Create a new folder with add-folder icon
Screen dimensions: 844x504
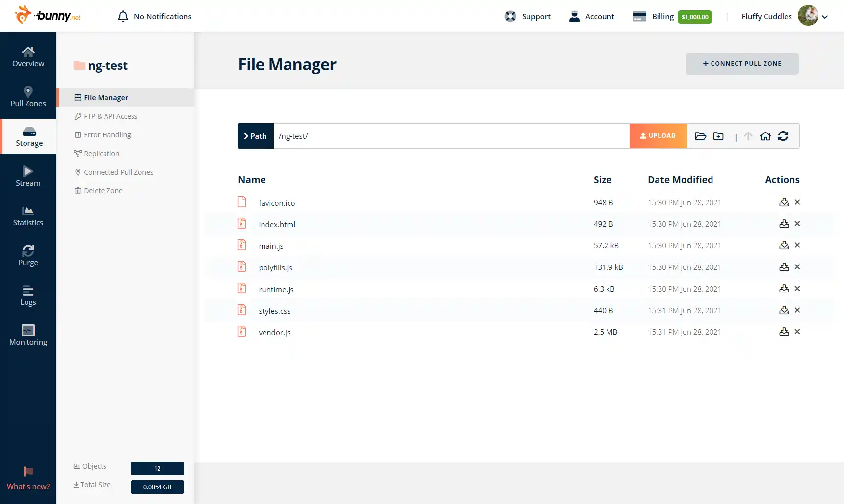(718, 136)
